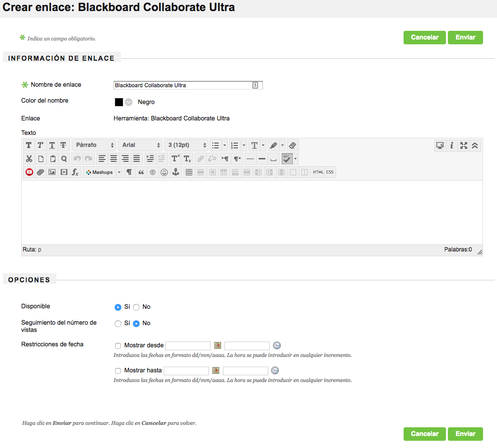Open calendar for Mostrar desde date
The image size is (497, 448).
point(218,345)
